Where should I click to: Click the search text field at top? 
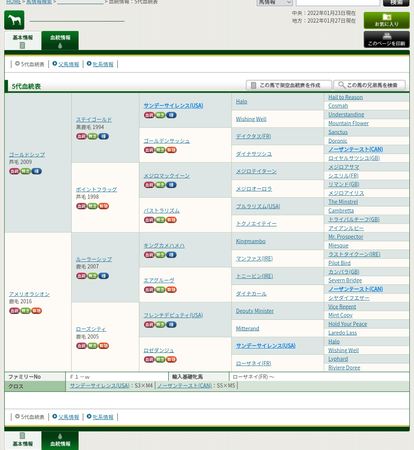(338, 2)
